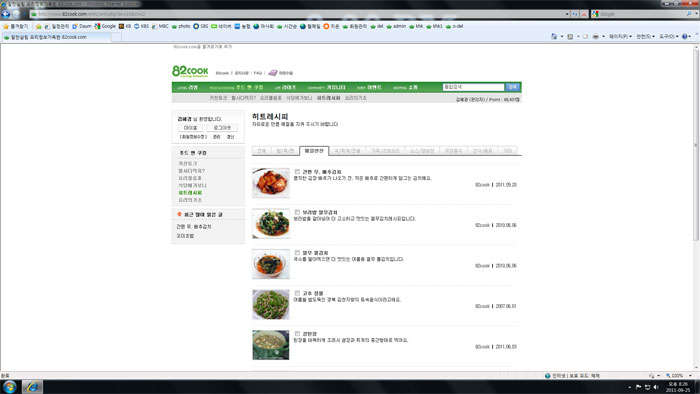The image size is (700, 394).
Task: Tick the checkbox beside the first kimchi recipe
Action: click(x=297, y=171)
